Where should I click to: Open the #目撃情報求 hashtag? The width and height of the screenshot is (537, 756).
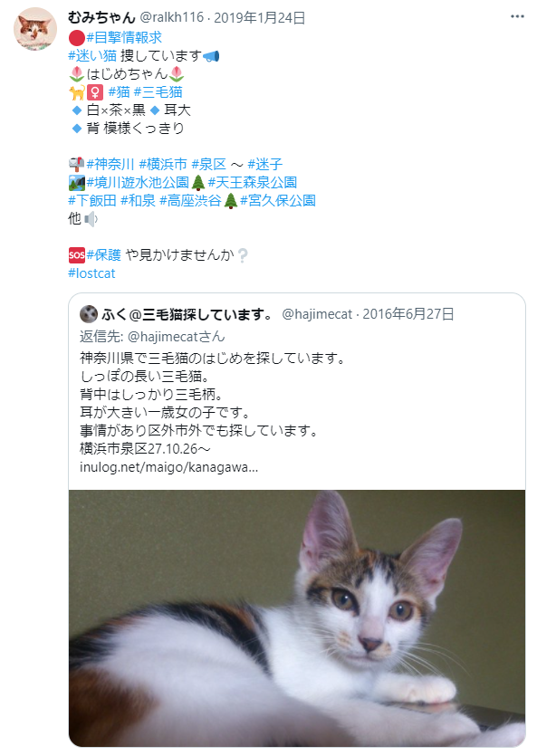(124, 38)
